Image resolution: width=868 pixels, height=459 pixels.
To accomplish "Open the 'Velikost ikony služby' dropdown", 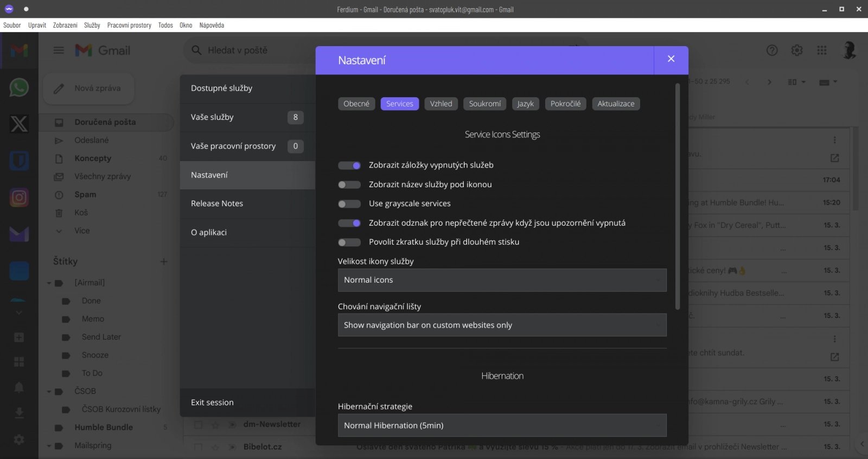I will (x=502, y=280).
